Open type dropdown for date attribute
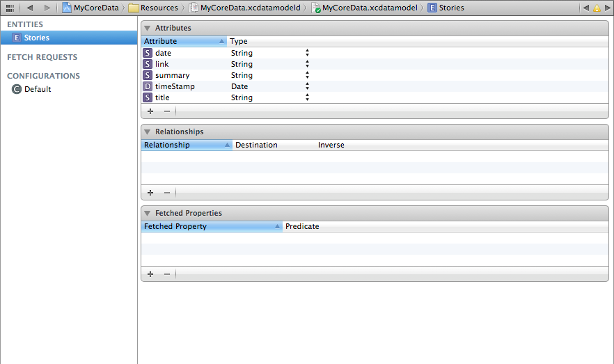Image resolution: width=614 pixels, height=364 pixels. [x=307, y=53]
